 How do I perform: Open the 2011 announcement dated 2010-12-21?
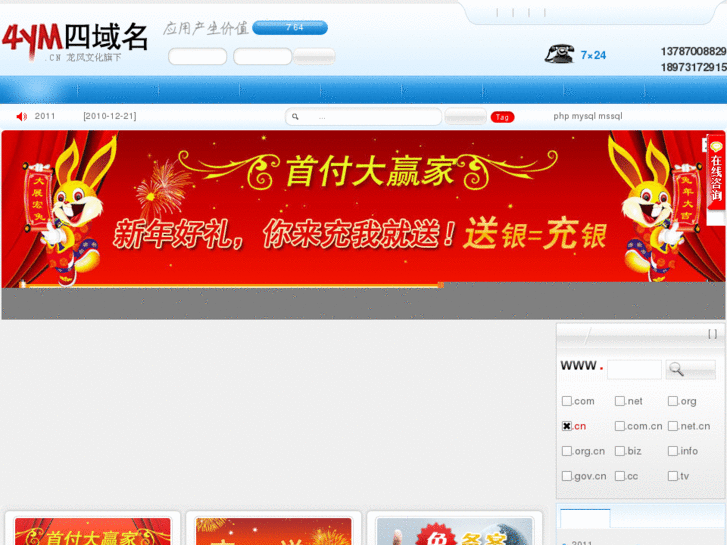point(85,116)
